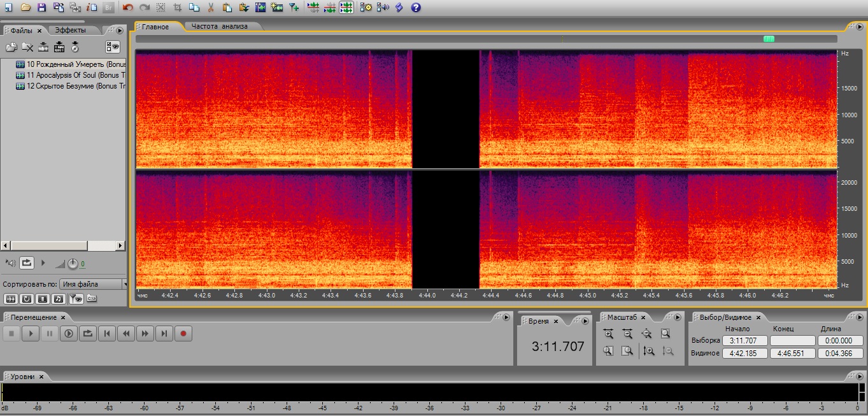This screenshot has height=416, width=868.
Task: Save the file with the floppy icon
Action: coord(42,8)
